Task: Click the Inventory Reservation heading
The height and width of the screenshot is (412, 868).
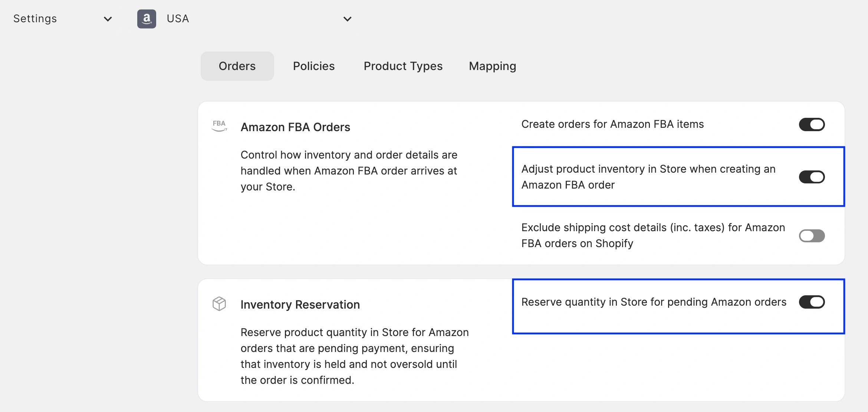Action: click(x=300, y=305)
